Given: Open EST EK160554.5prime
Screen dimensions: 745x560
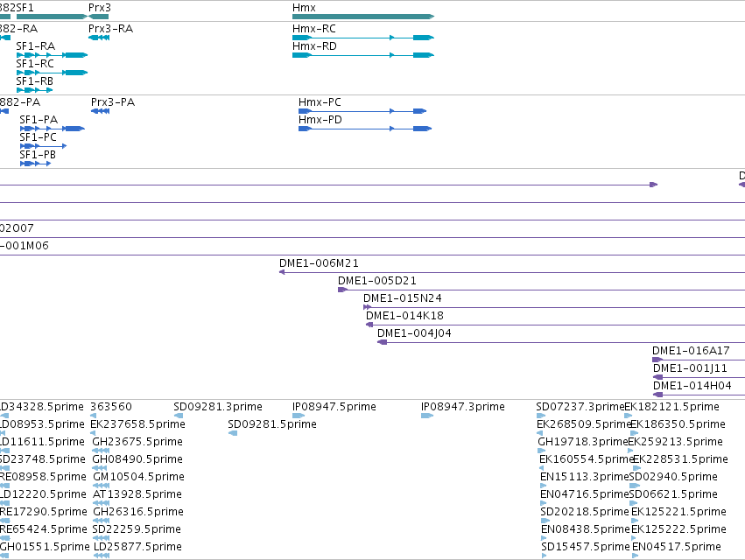Looking at the screenshot, I should [x=587, y=459].
